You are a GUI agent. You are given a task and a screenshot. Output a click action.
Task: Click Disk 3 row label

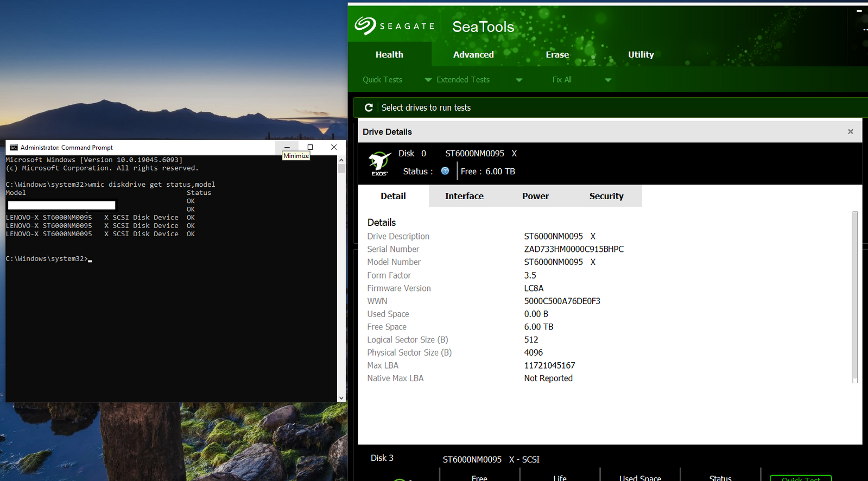pyautogui.click(x=382, y=458)
